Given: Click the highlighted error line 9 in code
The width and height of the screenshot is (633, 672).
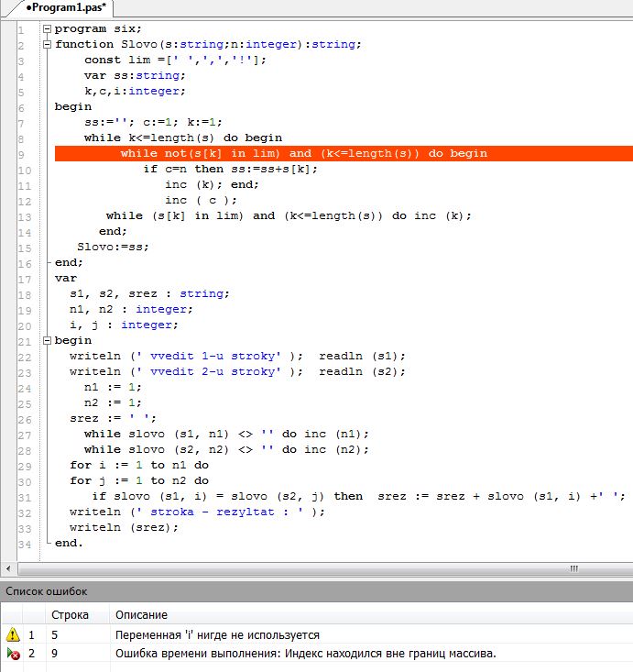Looking at the screenshot, I should pyautogui.click(x=302, y=153).
